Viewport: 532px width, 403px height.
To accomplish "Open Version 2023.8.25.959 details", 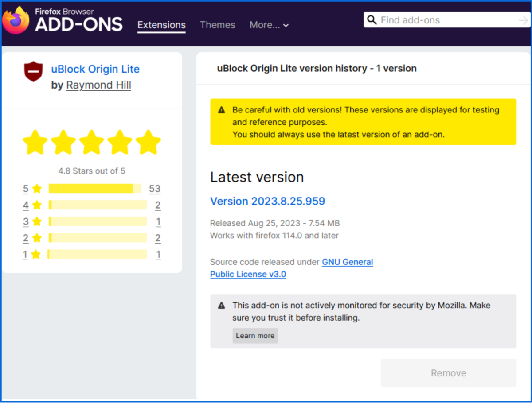I will pos(268,201).
